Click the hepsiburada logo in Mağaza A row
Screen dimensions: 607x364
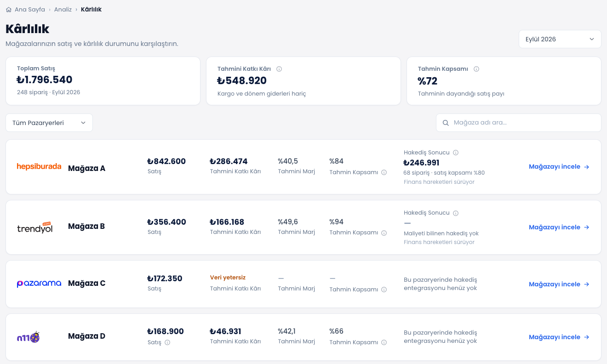pyautogui.click(x=39, y=166)
